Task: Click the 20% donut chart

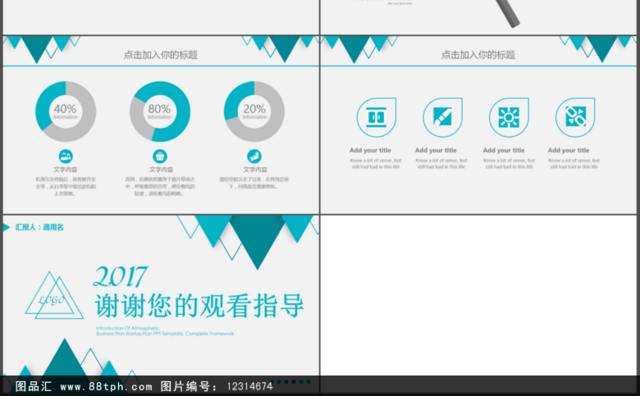Action: [x=254, y=111]
